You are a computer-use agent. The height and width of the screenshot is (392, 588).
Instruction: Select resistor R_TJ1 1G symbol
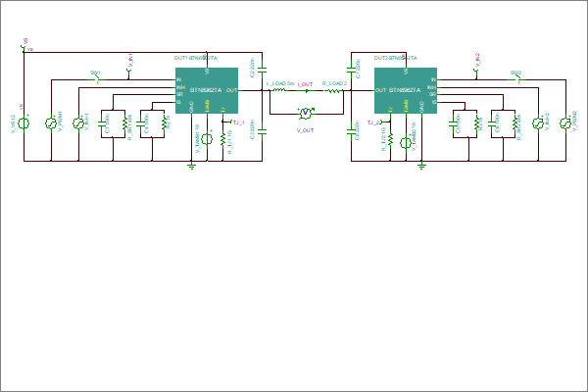click(x=222, y=139)
